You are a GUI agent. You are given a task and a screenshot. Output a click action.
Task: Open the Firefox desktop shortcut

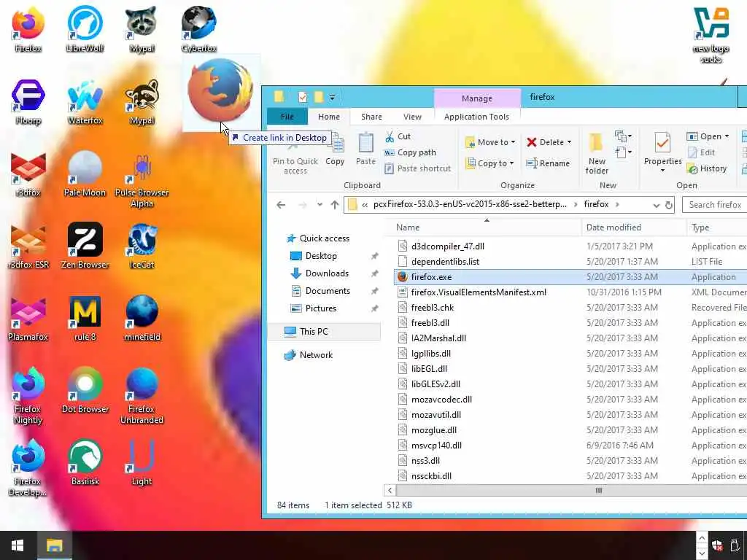click(28, 28)
